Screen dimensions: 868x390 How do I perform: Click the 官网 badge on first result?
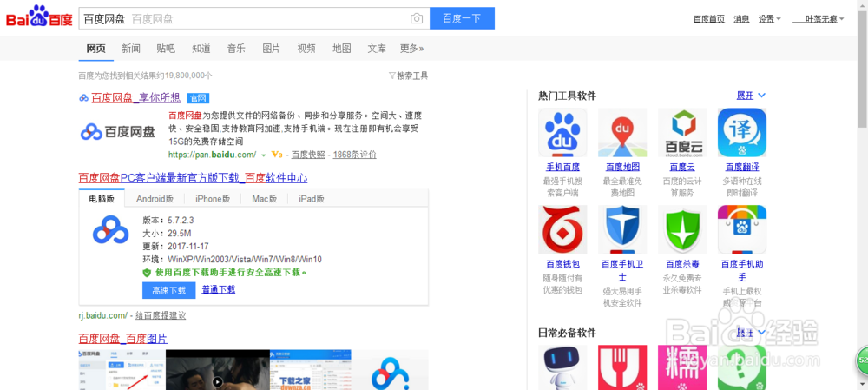click(198, 99)
